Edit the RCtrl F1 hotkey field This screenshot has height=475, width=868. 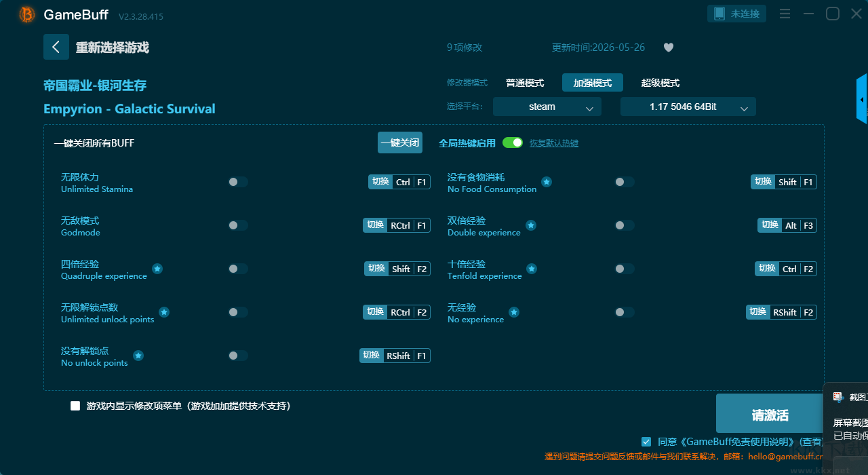pos(409,225)
